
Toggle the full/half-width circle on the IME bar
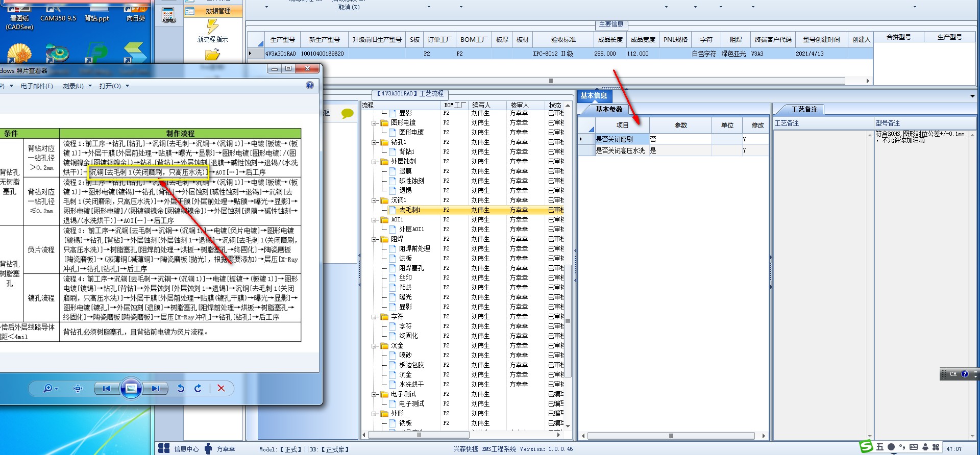click(x=891, y=447)
